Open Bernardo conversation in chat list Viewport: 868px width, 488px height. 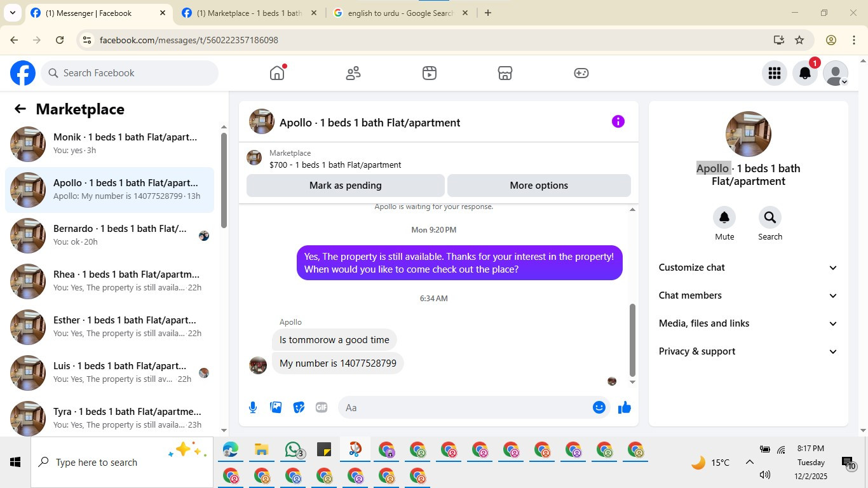109,236
